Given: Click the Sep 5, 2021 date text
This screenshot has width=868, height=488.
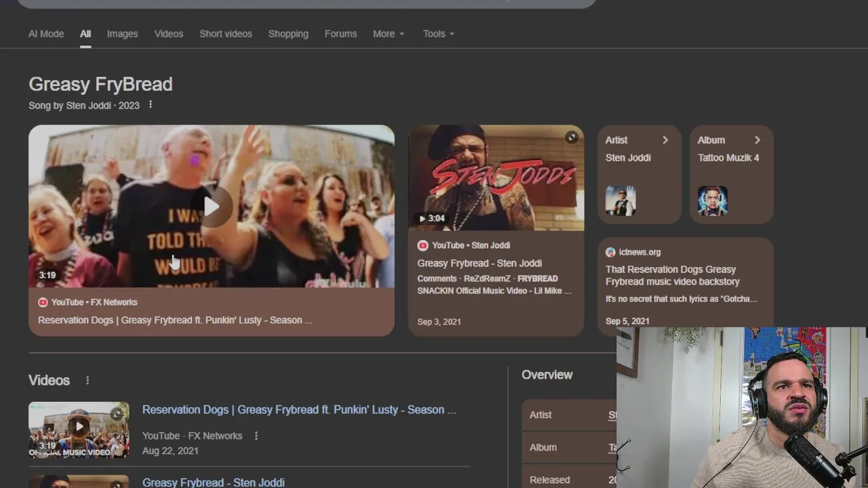Looking at the screenshot, I should click(x=627, y=321).
